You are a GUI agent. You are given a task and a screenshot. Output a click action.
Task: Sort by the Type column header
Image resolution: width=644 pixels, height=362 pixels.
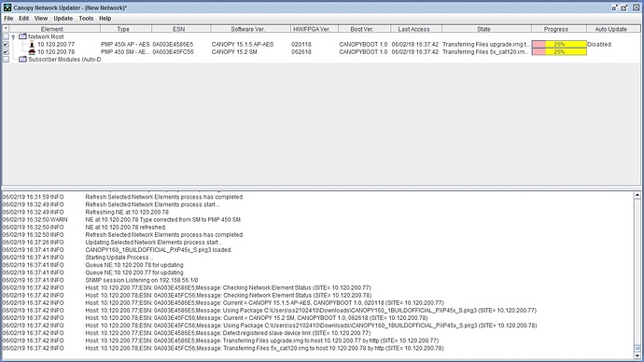pos(126,29)
